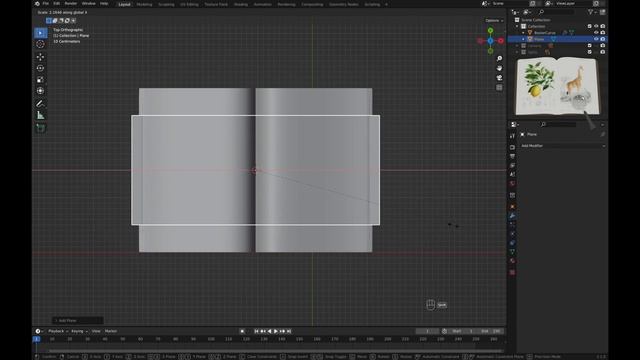
Task: Open the Texture properties tab
Action: coord(512,272)
